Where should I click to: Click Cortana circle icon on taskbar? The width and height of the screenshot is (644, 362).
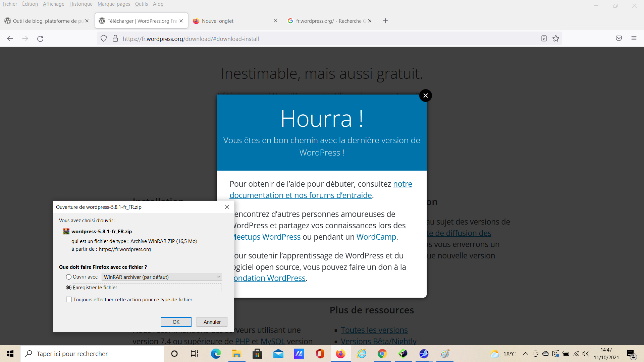tap(174, 354)
